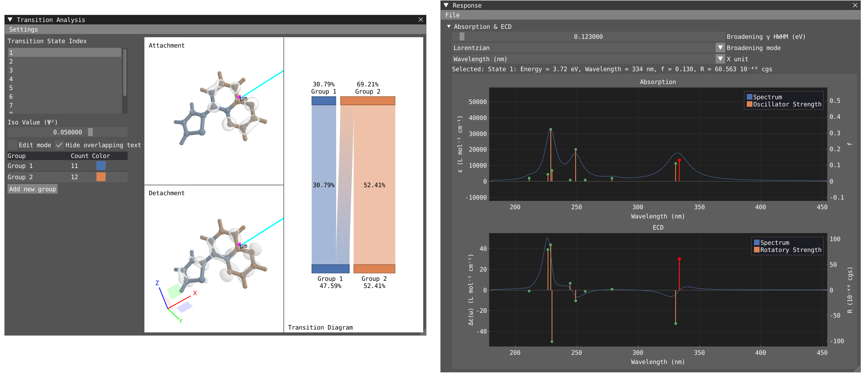Collapse the Transition Analysis window triangle
Viewport: 868px width, 378px height.
pos(10,20)
